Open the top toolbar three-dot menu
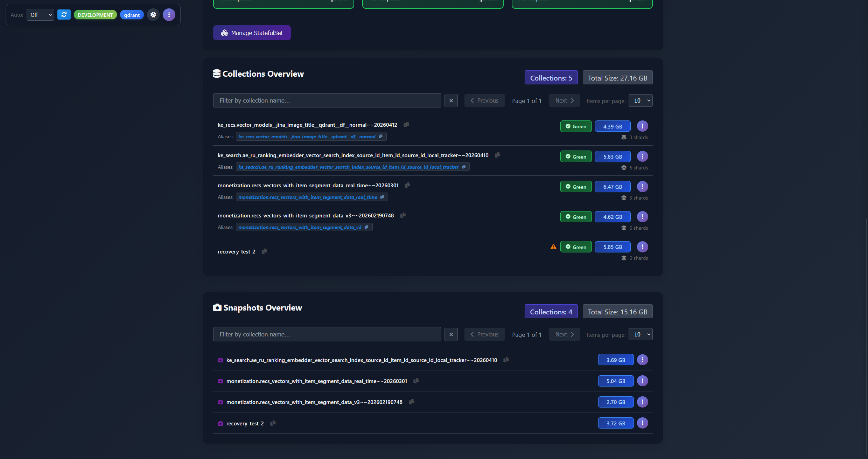This screenshot has width=868, height=459. [x=169, y=15]
